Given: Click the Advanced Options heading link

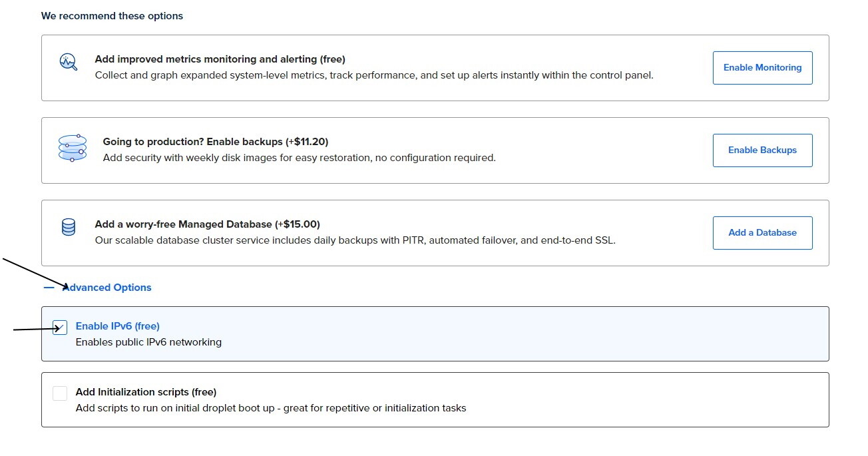Looking at the screenshot, I should (107, 288).
